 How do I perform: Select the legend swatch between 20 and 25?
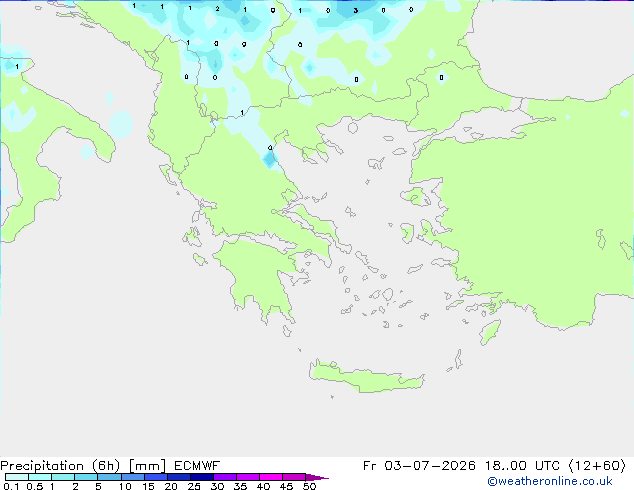tap(178, 477)
